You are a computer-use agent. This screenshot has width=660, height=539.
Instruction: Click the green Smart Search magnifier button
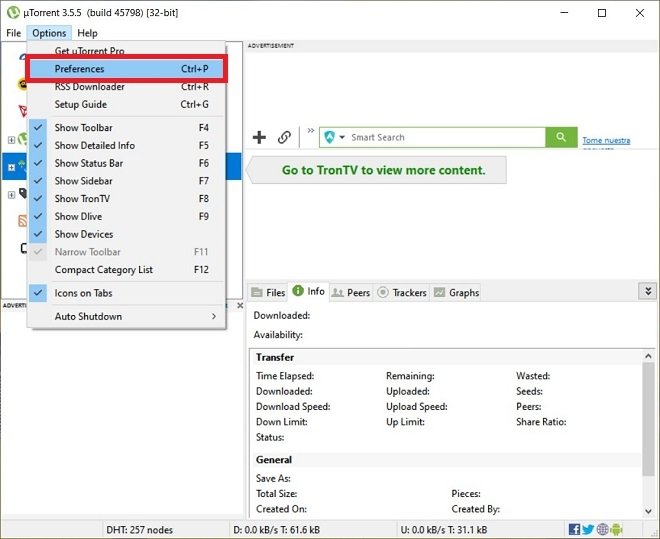pos(561,137)
